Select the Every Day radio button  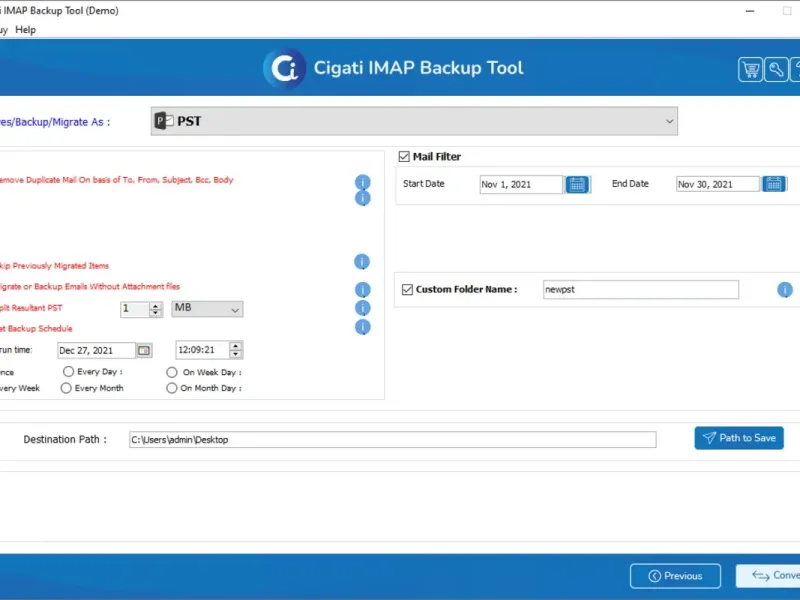68,372
